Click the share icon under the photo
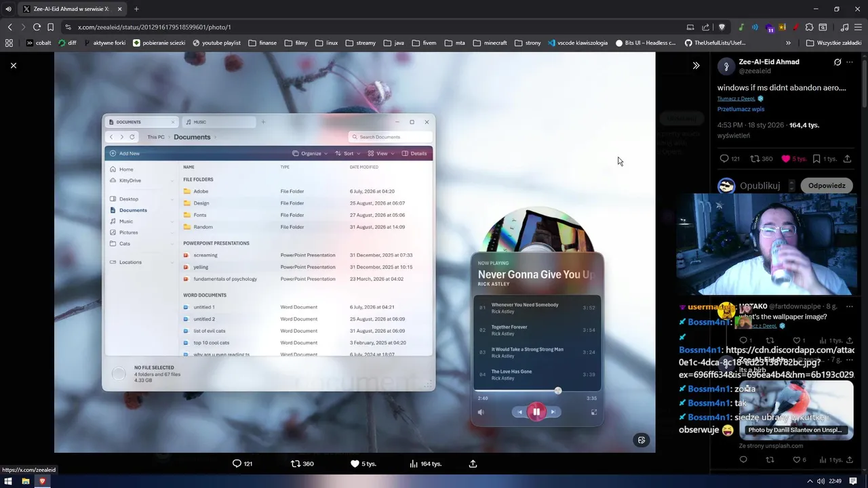 (473, 464)
